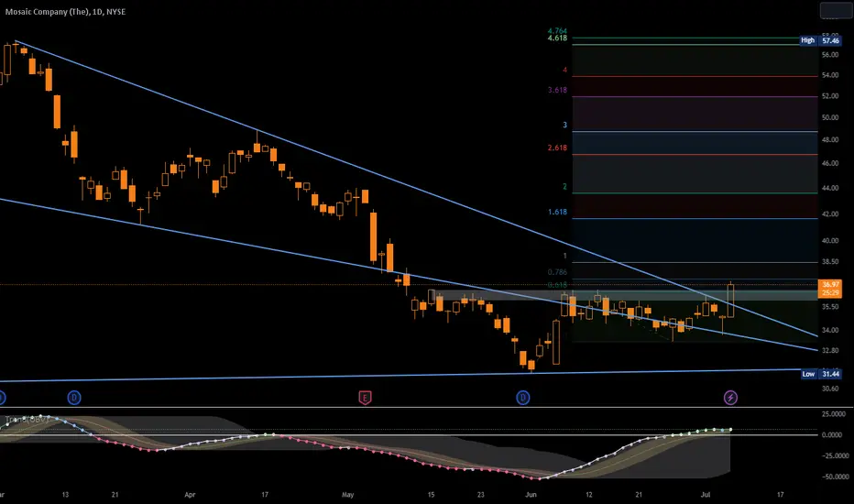Click the -25.0000 indicator scale label
854x504 pixels.
[834, 455]
